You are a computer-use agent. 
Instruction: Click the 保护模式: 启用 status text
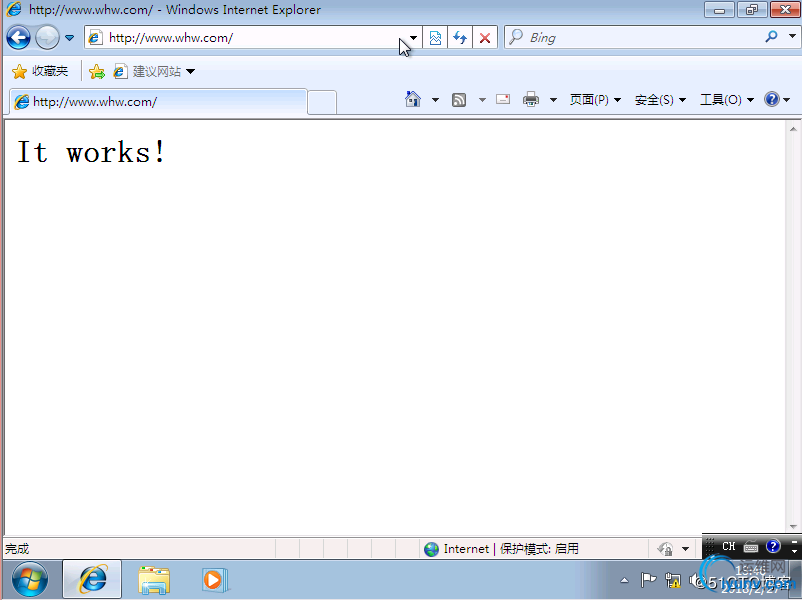[x=539, y=549]
